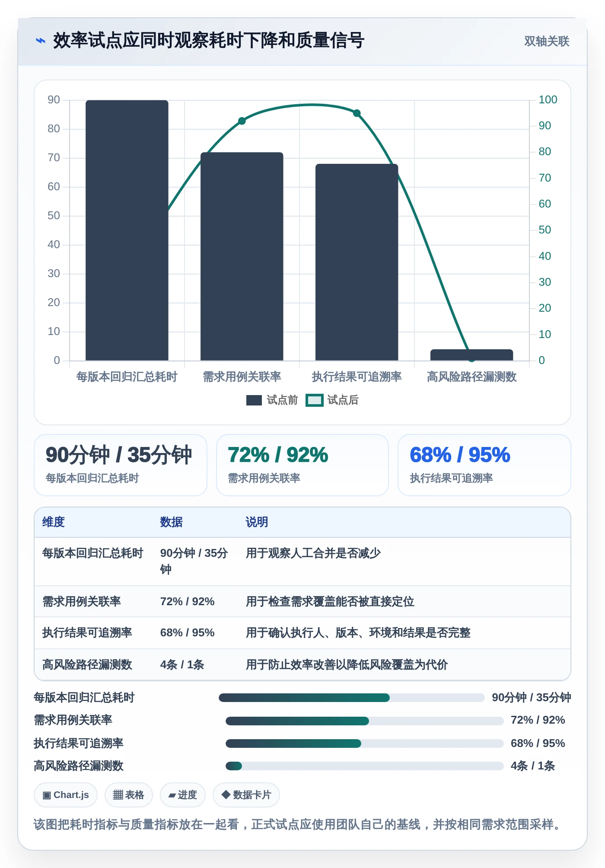
Task: Select the 90分钟 / 35分钟 data card
Action: pyautogui.click(x=121, y=465)
